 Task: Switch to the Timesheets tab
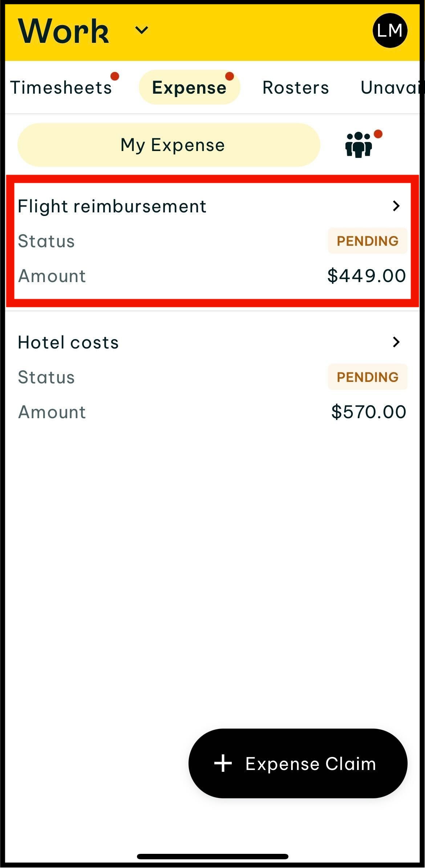[x=61, y=87]
